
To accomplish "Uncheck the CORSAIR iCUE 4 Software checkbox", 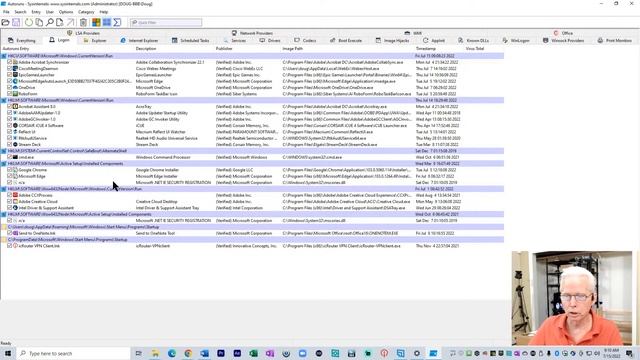I will (9, 125).
